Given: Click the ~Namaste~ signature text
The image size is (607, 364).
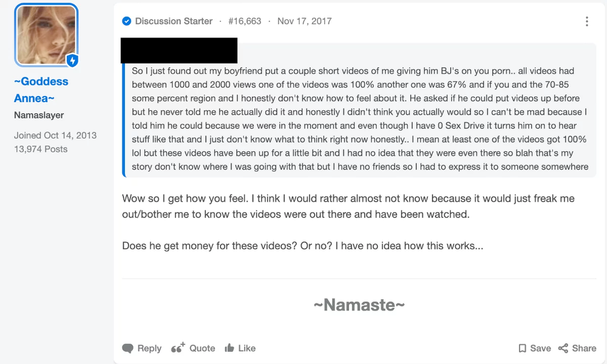Looking at the screenshot, I should click(359, 305).
